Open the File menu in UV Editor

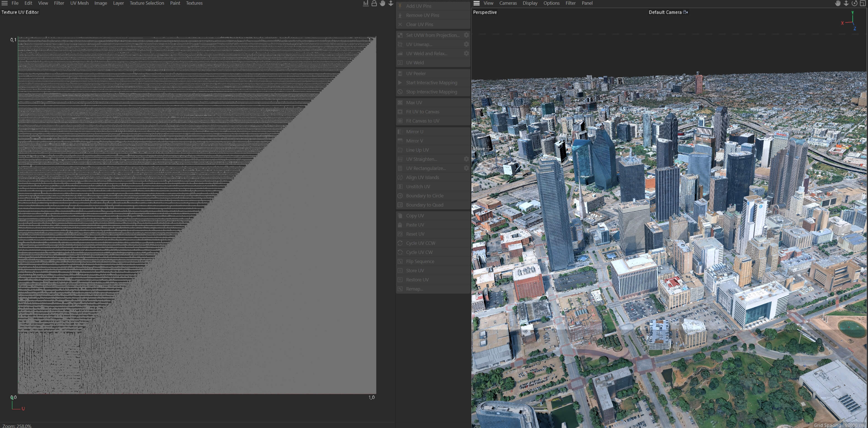(15, 3)
